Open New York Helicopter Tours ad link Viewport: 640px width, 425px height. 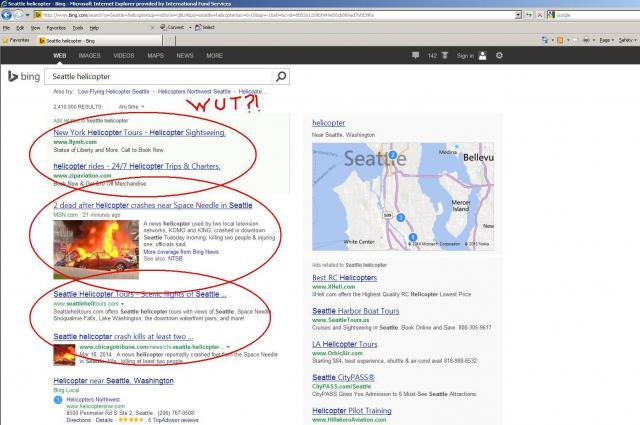pos(140,132)
